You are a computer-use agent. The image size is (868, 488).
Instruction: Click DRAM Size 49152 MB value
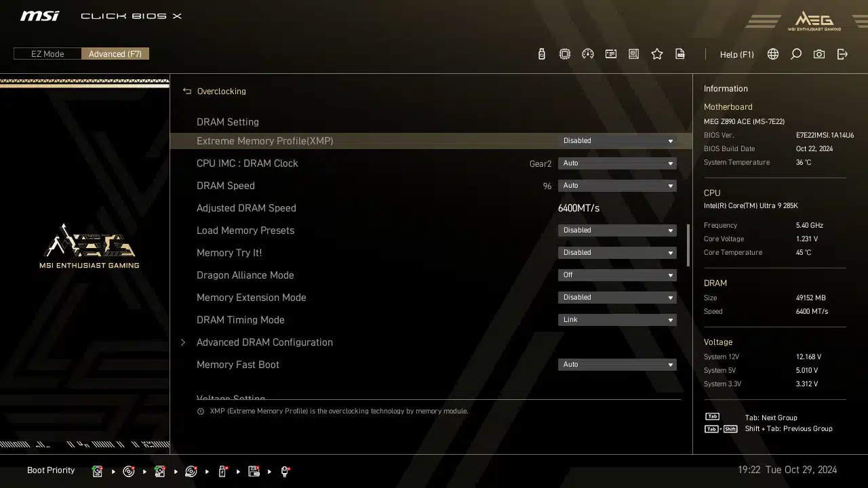(x=810, y=298)
